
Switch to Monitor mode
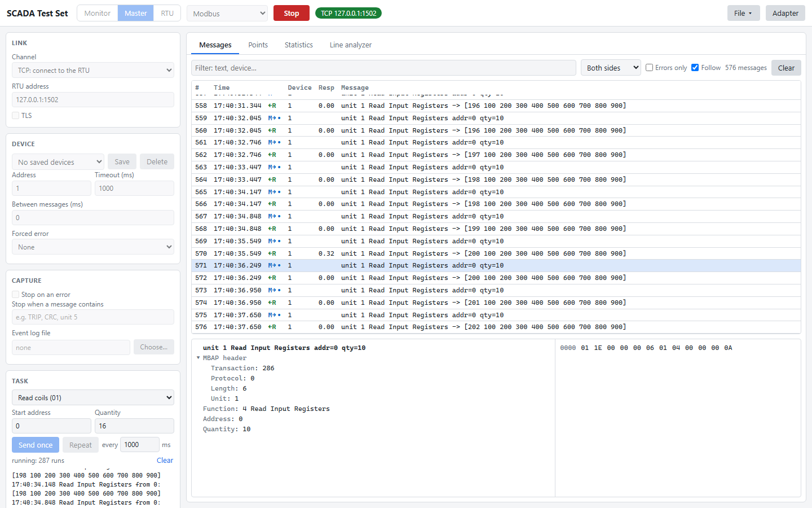click(x=98, y=13)
